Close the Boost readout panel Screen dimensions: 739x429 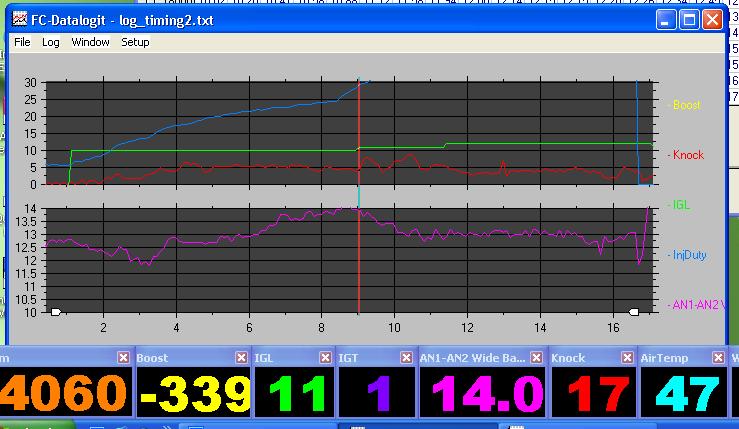(x=240, y=357)
